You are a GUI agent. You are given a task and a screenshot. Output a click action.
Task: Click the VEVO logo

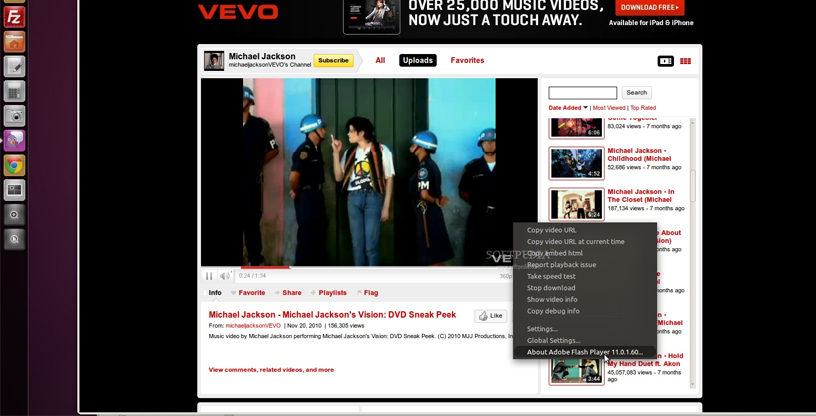238,11
